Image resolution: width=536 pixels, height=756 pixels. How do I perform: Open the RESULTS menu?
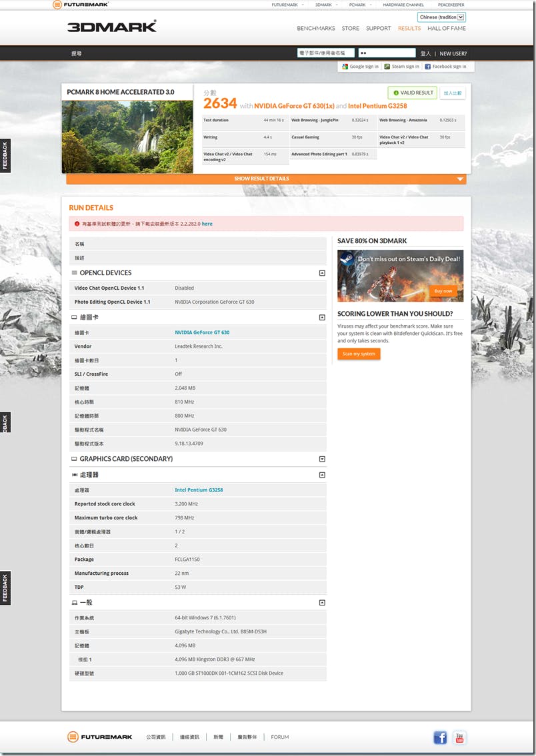click(409, 29)
